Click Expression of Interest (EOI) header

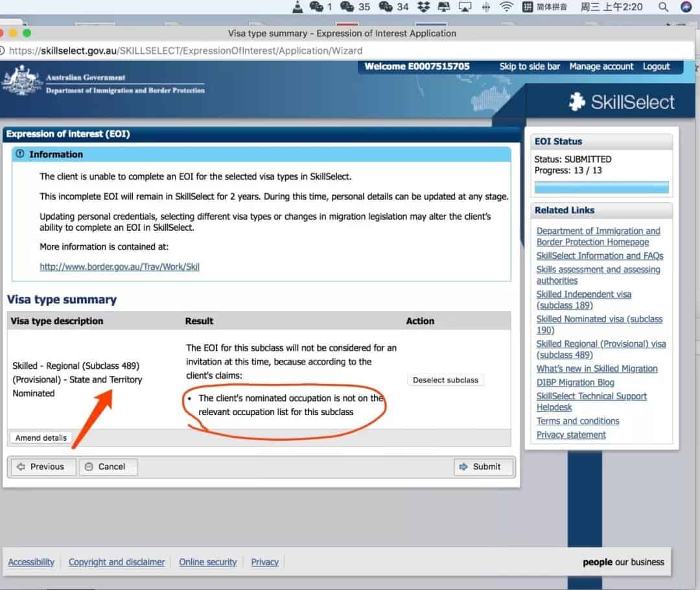[x=68, y=134]
